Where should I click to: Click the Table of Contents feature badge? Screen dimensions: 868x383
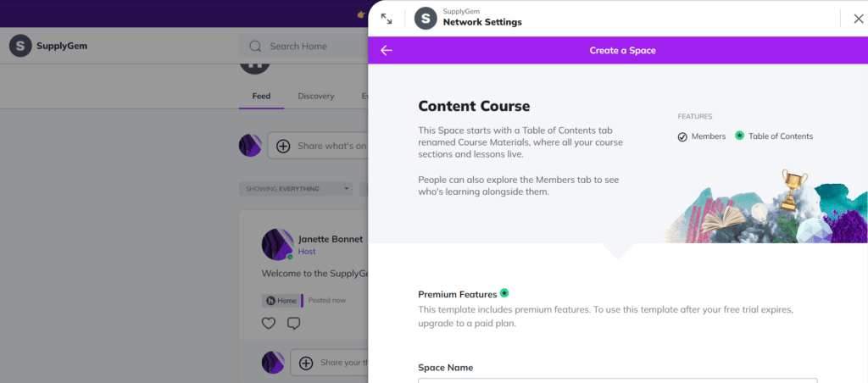coord(739,136)
